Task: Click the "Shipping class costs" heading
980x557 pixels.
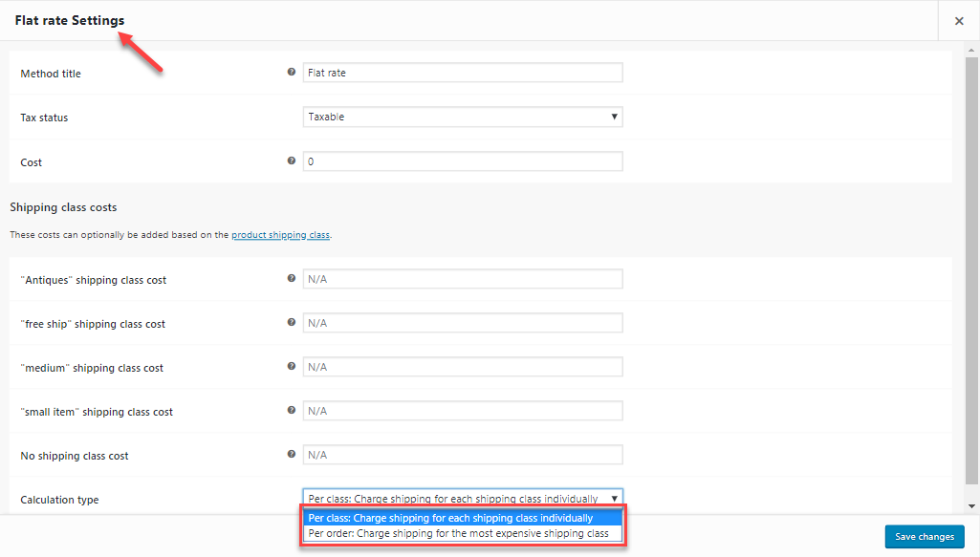Action: click(63, 207)
